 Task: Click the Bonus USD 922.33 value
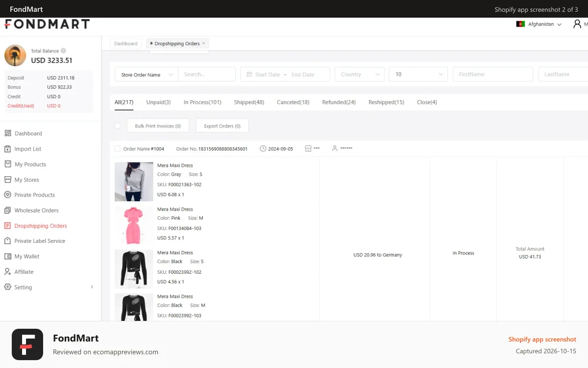coord(59,87)
